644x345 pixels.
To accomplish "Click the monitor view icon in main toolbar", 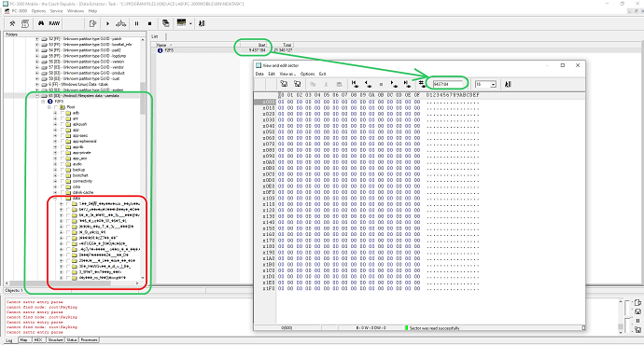I will [x=181, y=23].
